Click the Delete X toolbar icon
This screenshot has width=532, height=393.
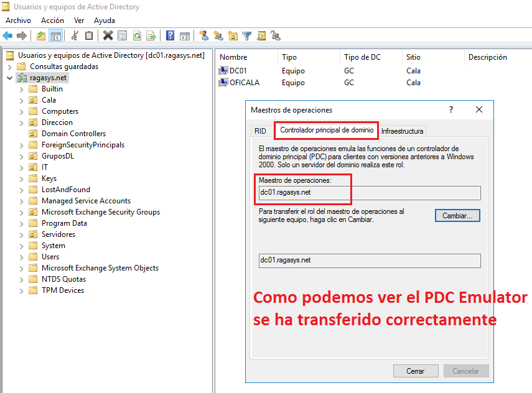(108, 35)
